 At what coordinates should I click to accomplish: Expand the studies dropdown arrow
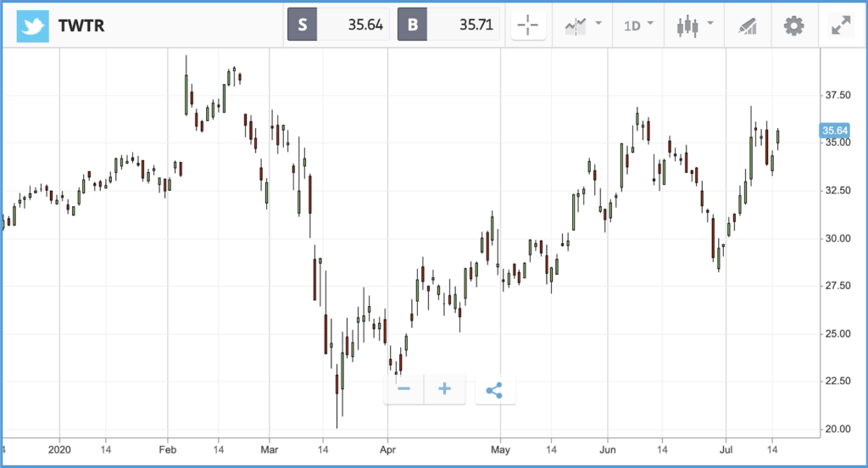click(x=598, y=23)
